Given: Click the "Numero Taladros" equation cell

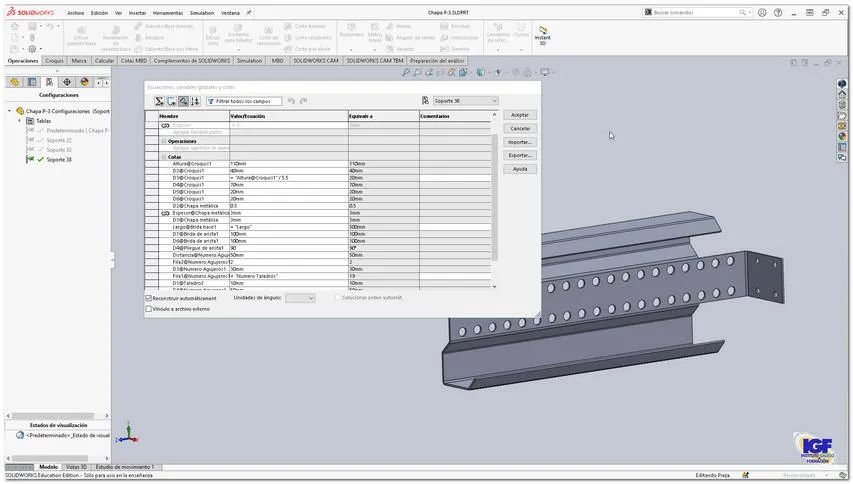Looking at the screenshot, I should click(x=289, y=276).
